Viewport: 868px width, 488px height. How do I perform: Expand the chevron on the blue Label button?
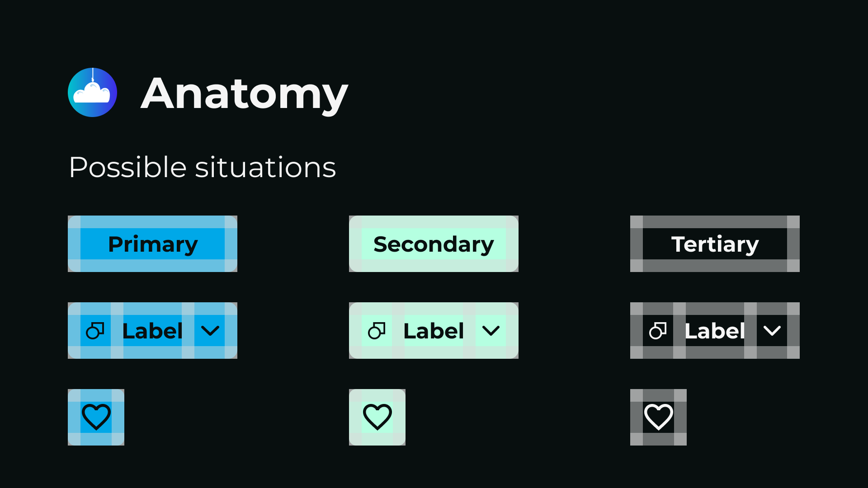click(210, 330)
